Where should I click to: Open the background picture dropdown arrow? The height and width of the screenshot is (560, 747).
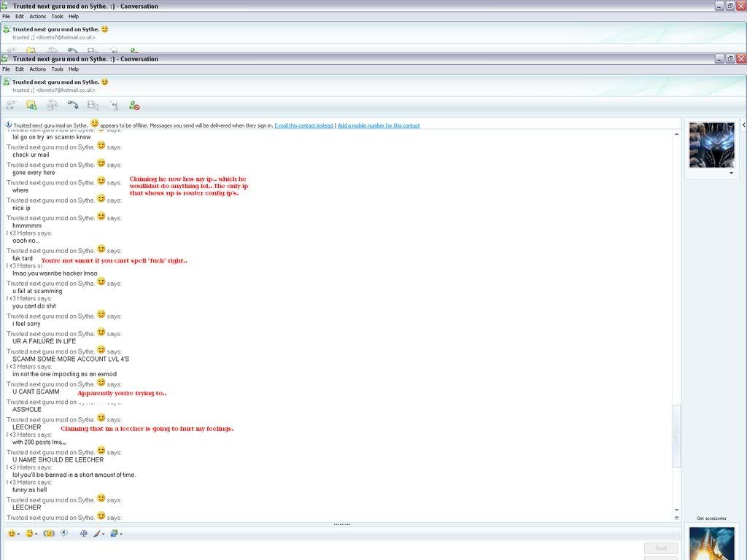pos(121,534)
